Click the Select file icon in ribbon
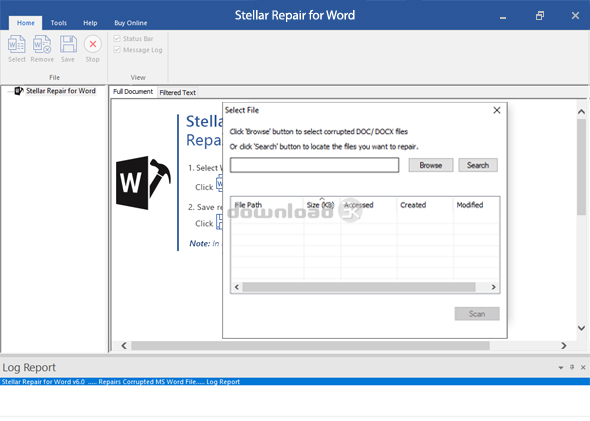 (17, 44)
